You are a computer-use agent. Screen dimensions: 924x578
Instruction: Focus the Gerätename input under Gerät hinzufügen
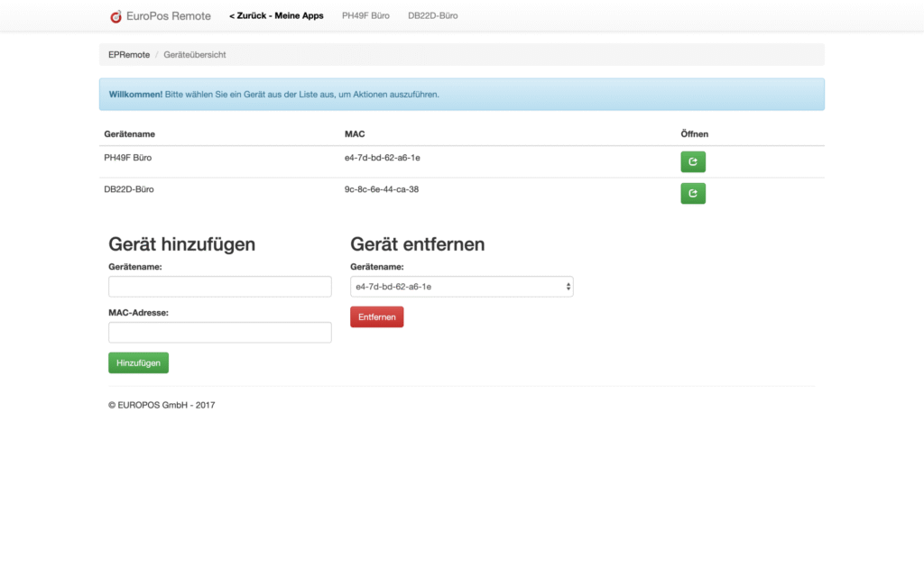click(220, 287)
